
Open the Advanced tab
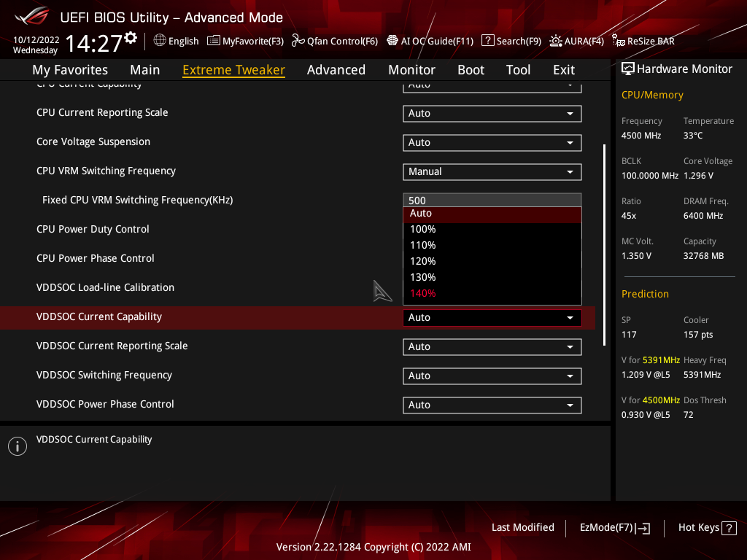click(x=336, y=70)
